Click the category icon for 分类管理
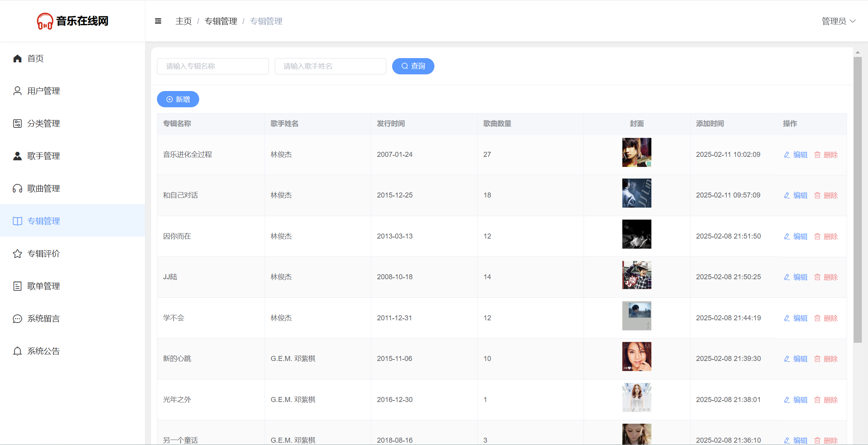The width and height of the screenshot is (868, 445). (17, 124)
